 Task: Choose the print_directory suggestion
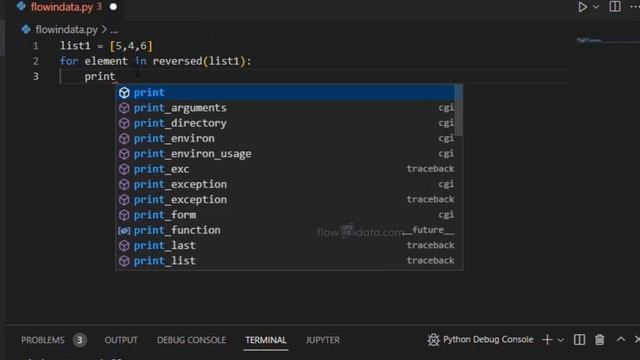[285, 123]
